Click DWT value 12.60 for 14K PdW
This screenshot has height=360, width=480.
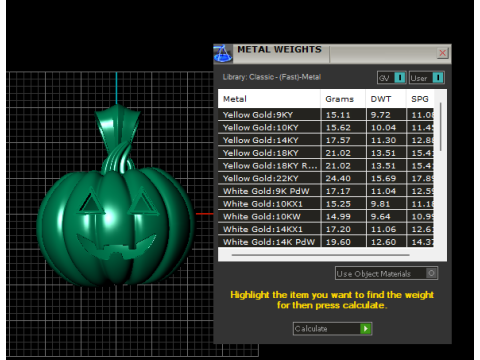click(383, 242)
